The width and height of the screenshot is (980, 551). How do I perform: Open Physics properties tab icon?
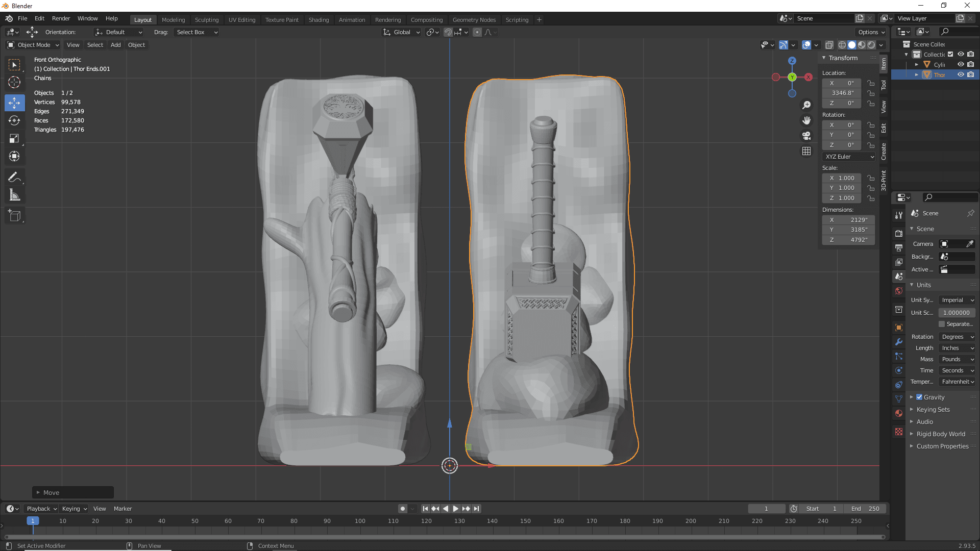click(x=899, y=370)
